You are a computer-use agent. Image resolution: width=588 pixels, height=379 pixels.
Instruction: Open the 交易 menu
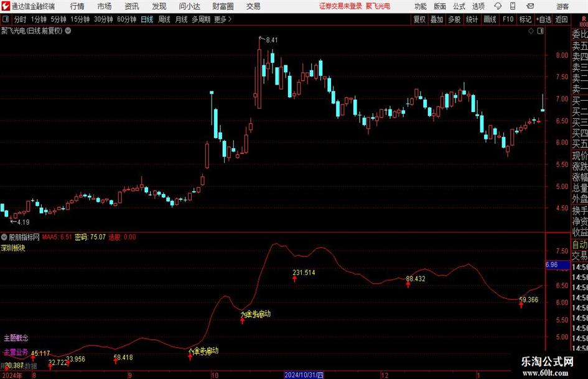[x=253, y=6]
